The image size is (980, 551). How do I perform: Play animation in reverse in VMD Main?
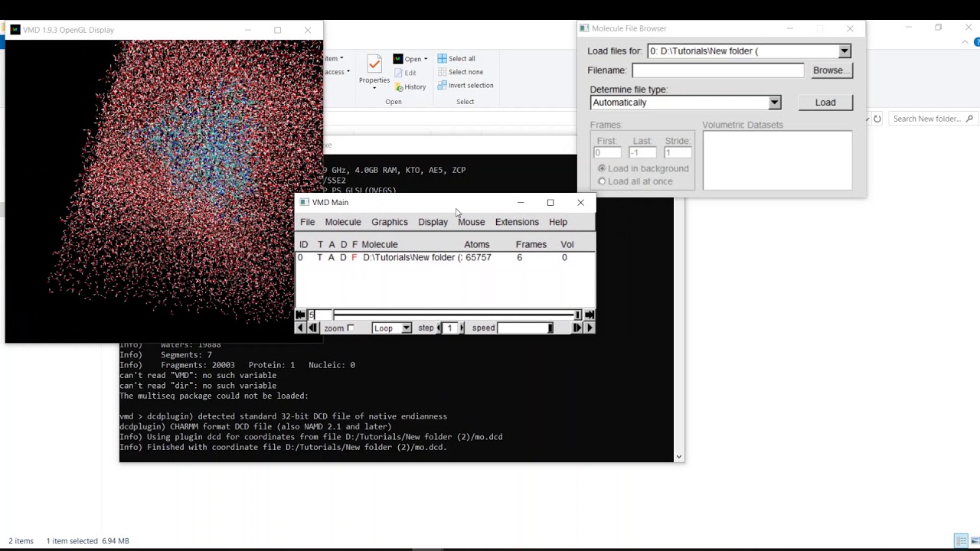[x=300, y=328]
